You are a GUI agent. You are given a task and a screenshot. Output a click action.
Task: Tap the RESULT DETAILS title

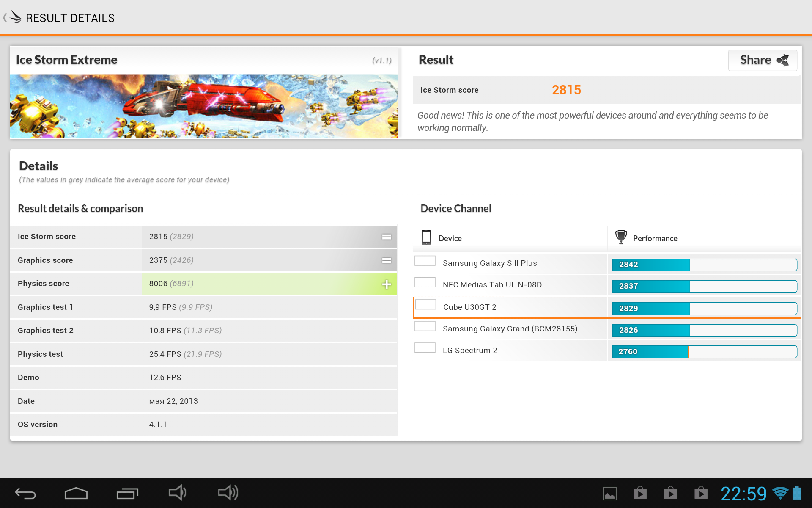[x=70, y=18]
